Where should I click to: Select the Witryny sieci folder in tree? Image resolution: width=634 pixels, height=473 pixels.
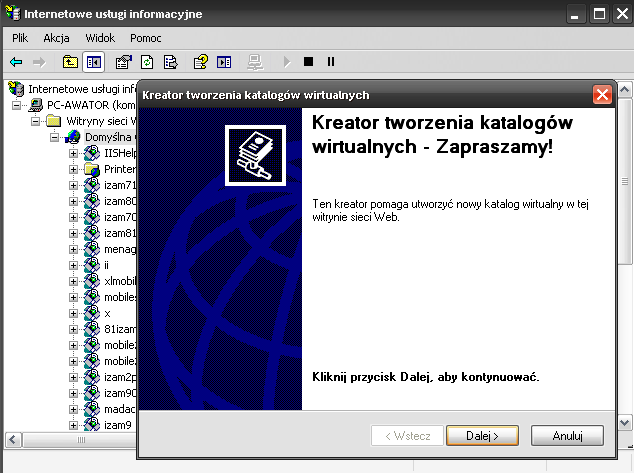[x=101, y=121]
